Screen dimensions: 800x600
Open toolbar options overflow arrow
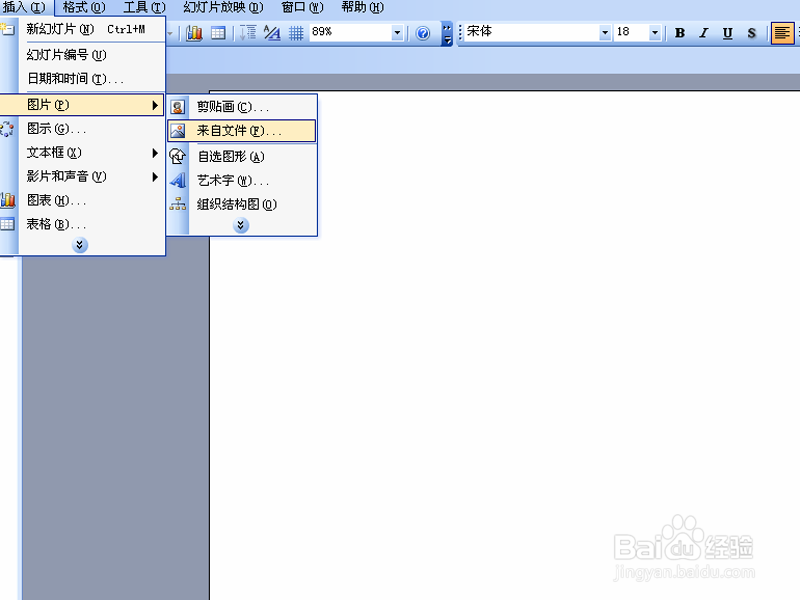pyautogui.click(x=447, y=34)
